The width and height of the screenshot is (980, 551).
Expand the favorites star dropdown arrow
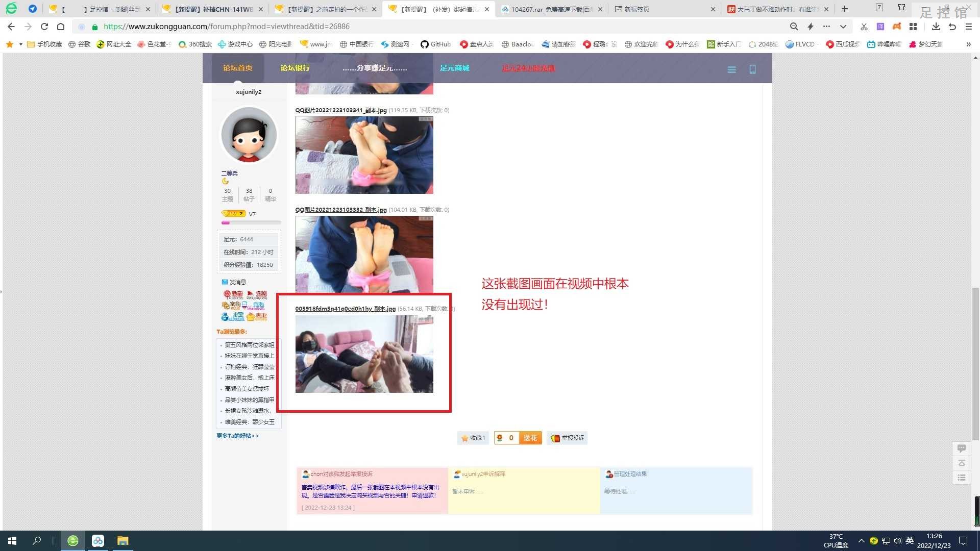pos(20,44)
